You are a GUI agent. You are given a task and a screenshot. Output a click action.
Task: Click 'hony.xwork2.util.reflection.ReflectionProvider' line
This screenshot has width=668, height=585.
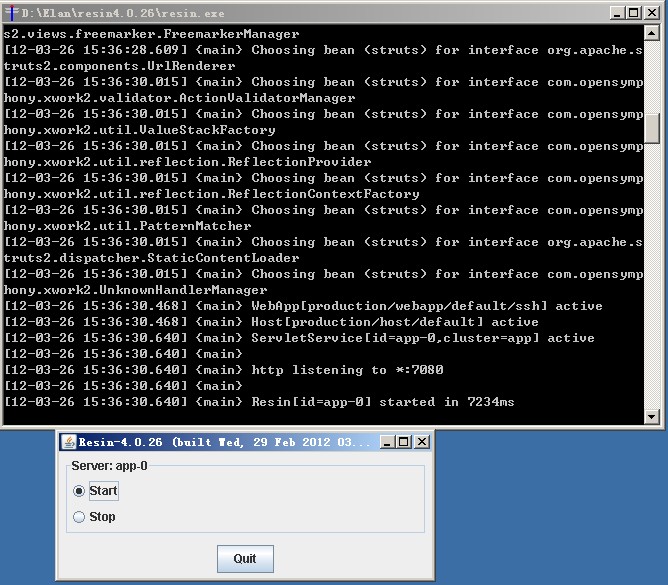187,162
